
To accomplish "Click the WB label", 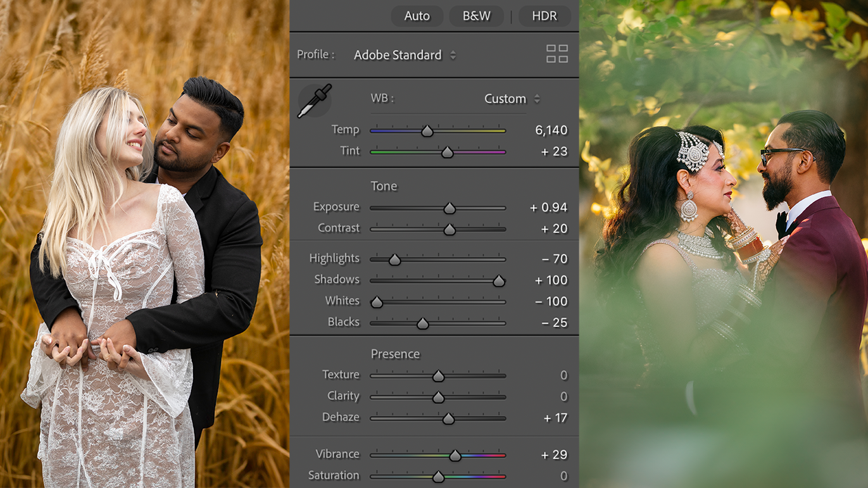I will pos(382,99).
